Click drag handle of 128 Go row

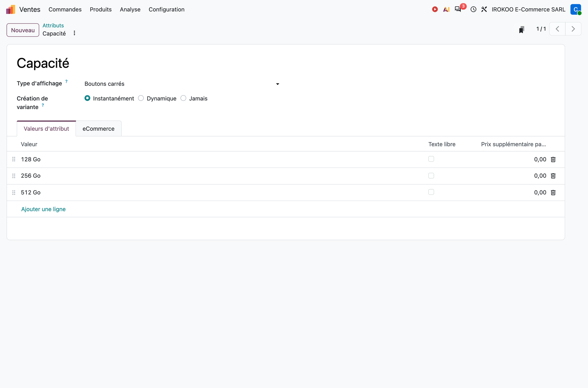pos(14,159)
